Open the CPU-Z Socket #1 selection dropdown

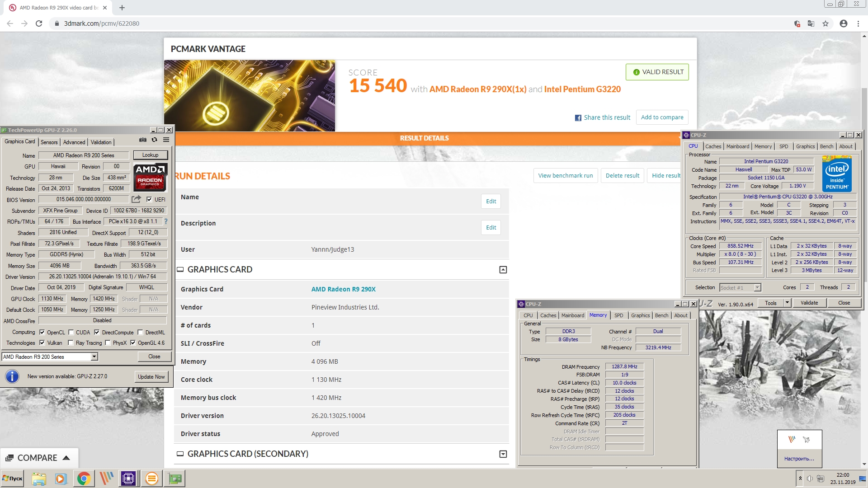[757, 288]
